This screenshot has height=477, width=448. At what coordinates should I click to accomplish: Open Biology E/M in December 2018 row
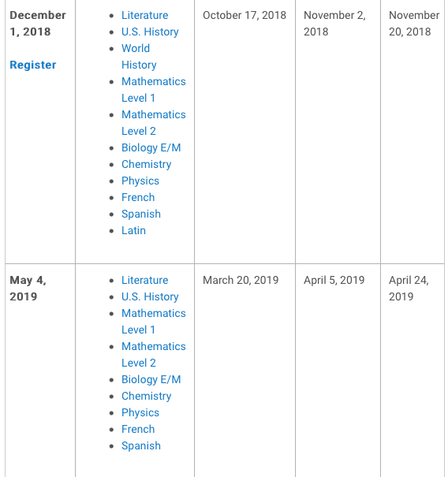(151, 147)
